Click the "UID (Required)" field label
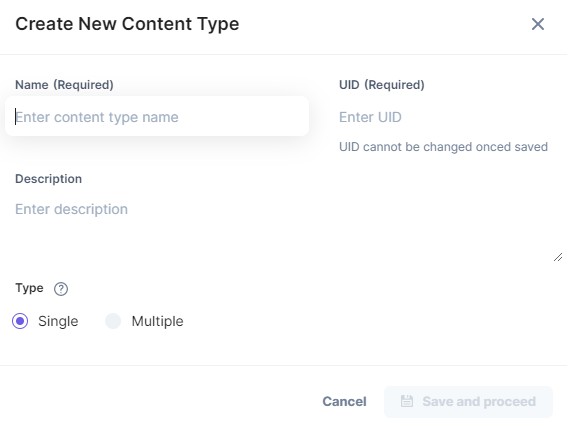 (x=382, y=85)
